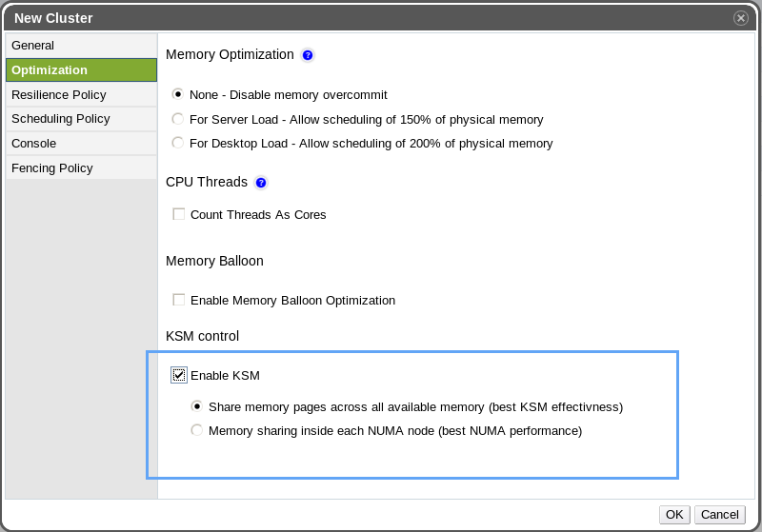Image resolution: width=762 pixels, height=532 pixels.
Task: Click the CPU Threads help icon
Action: (261, 183)
